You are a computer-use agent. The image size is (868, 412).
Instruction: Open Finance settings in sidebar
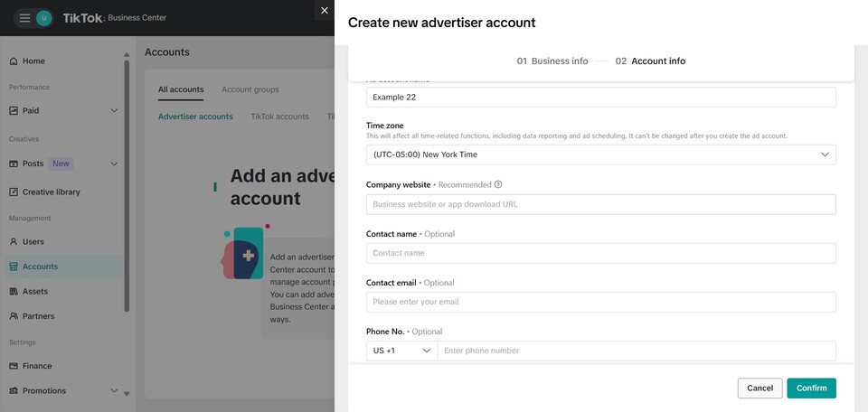click(36, 366)
